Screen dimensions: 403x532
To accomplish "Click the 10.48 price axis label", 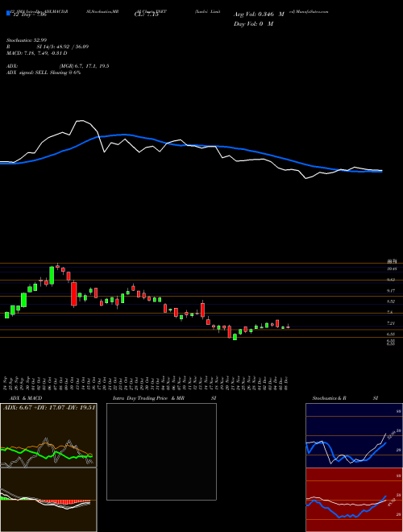I will (x=392, y=268).
